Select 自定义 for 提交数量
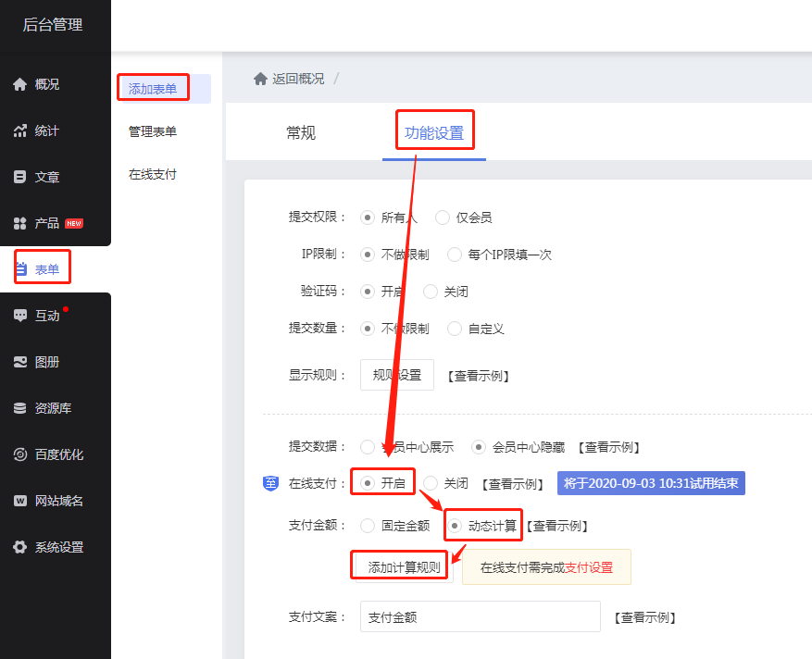812x659 pixels. [455, 329]
